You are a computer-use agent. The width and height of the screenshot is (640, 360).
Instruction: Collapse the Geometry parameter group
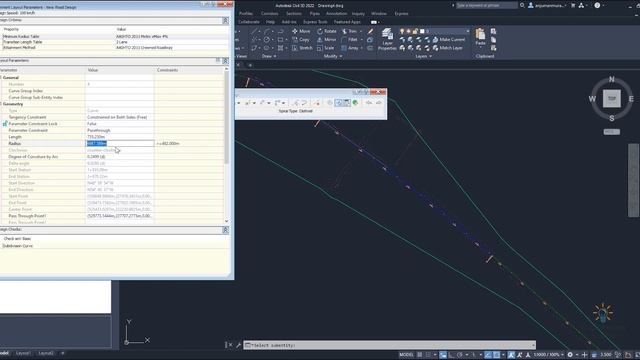pyautogui.click(x=1, y=104)
